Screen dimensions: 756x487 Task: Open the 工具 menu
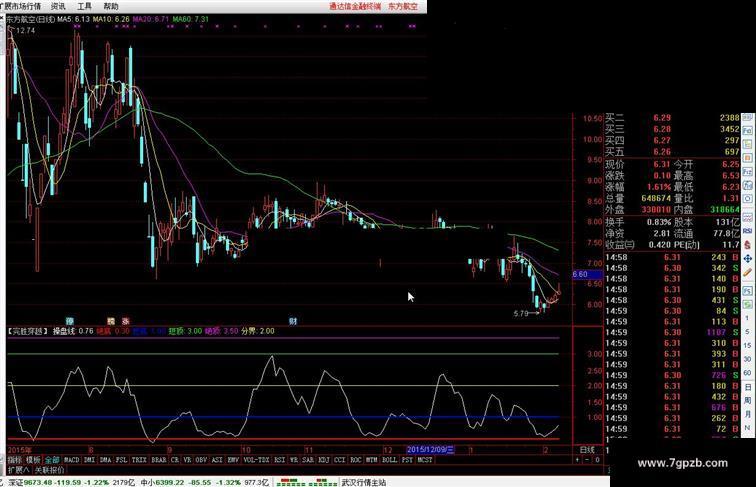click(x=84, y=6)
